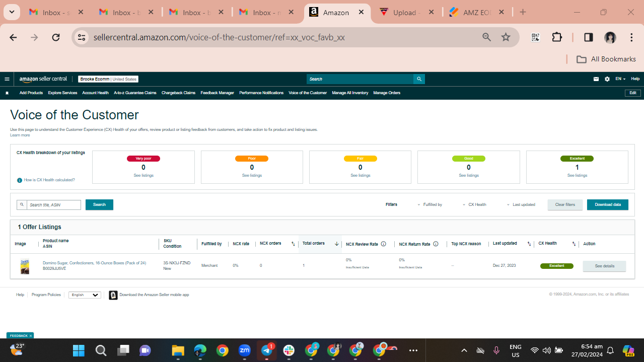The image size is (644, 362).
Task: Click the info icon next to NCX Return Rate
Action: tap(436, 244)
